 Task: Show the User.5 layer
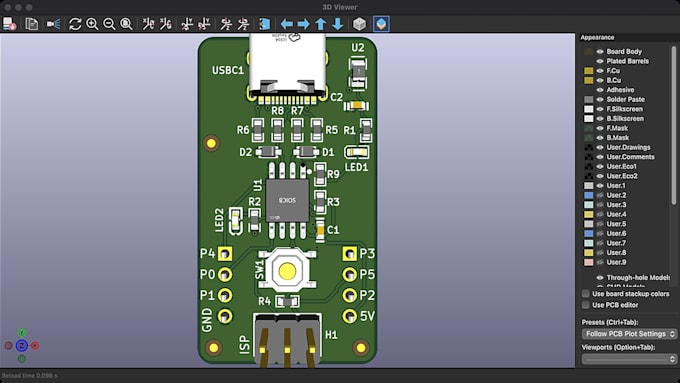click(x=600, y=224)
